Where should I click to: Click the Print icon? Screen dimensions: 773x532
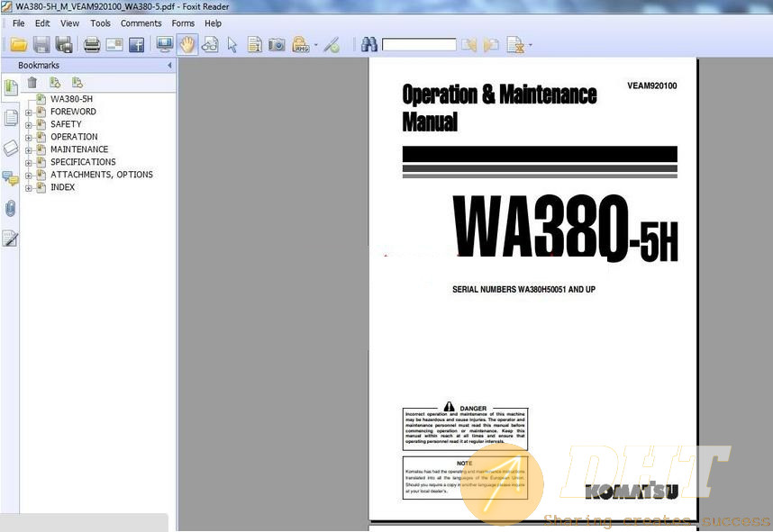point(92,45)
